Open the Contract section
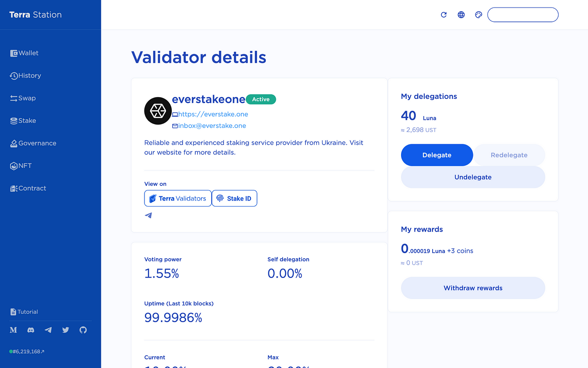Viewport: 588px width, 368px height. tap(28, 188)
